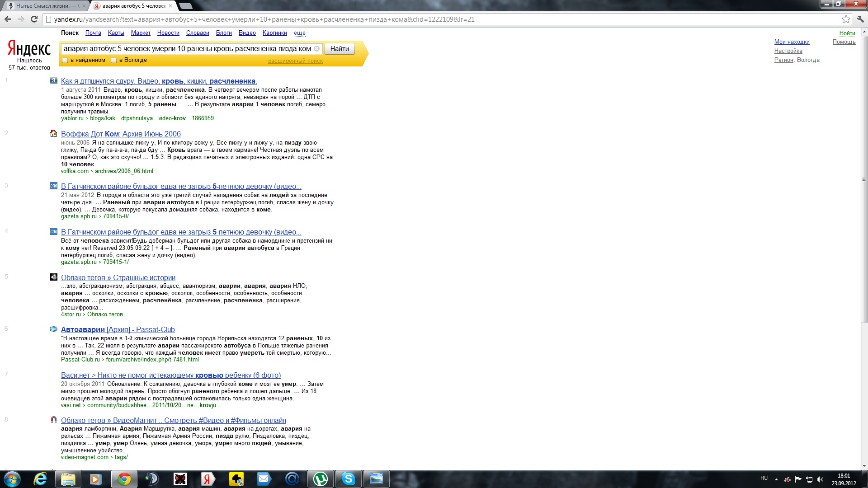Check the 'в найденном' checkbox
The image size is (868, 488).
[x=65, y=60]
